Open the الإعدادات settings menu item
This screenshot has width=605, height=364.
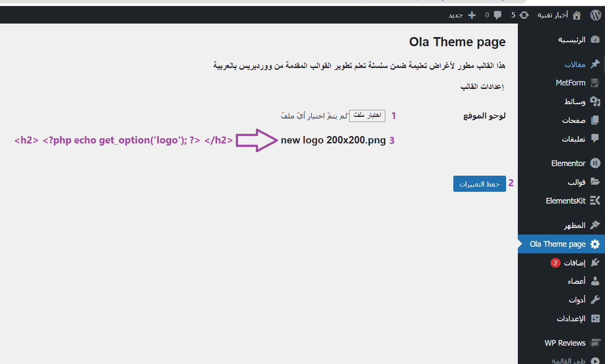[x=561, y=318]
